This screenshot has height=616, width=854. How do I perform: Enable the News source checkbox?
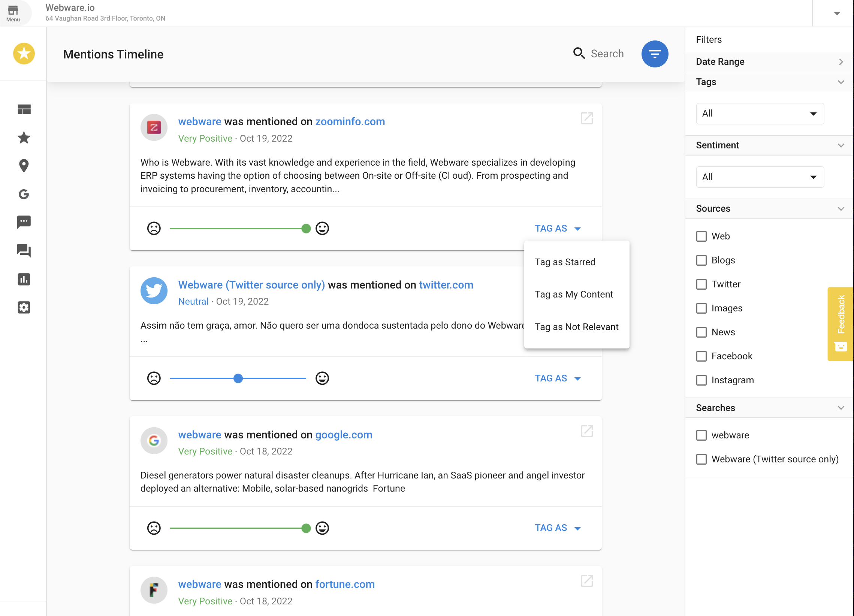tap(701, 332)
